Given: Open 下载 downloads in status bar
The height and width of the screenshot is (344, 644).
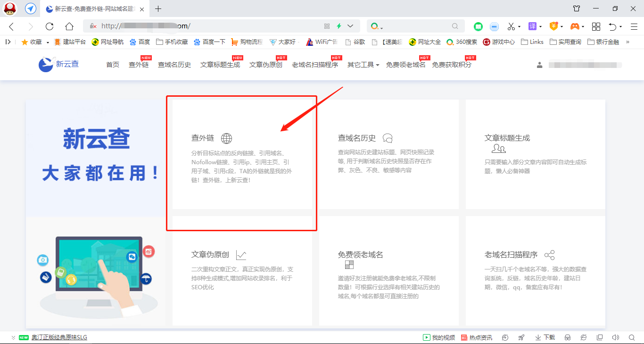Looking at the screenshot, I should 545,337.
